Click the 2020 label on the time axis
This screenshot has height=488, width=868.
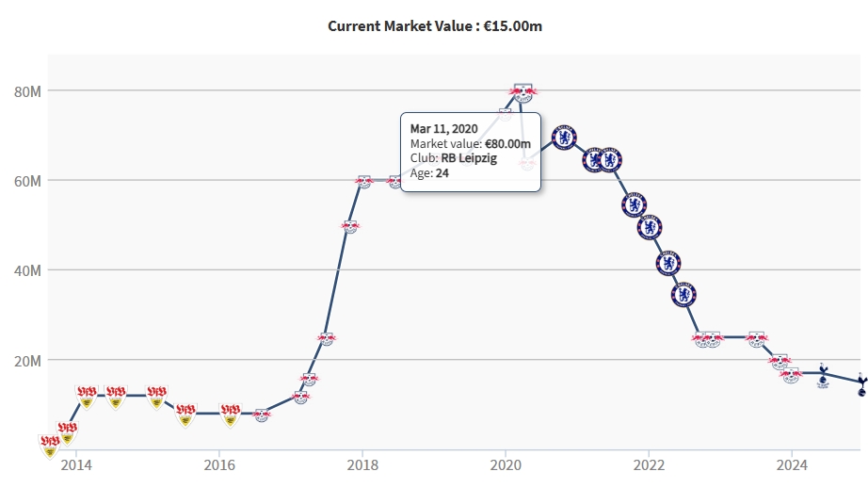506,464
